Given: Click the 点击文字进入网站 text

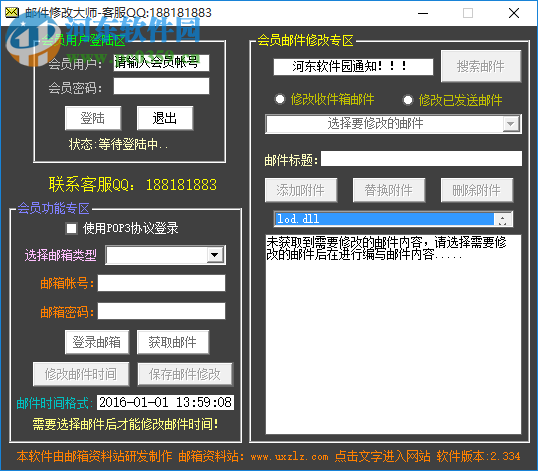Looking at the screenshot, I should (382, 456).
